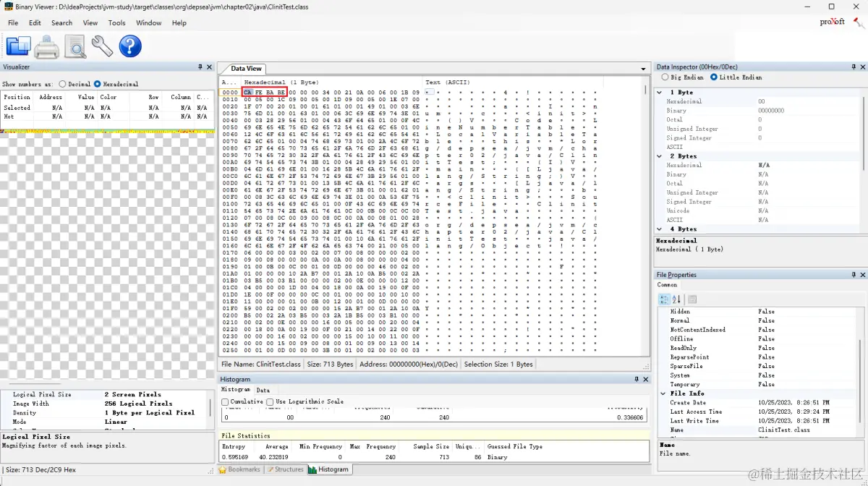
Task: Select Hexadecimal number display
Action: point(116,84)
